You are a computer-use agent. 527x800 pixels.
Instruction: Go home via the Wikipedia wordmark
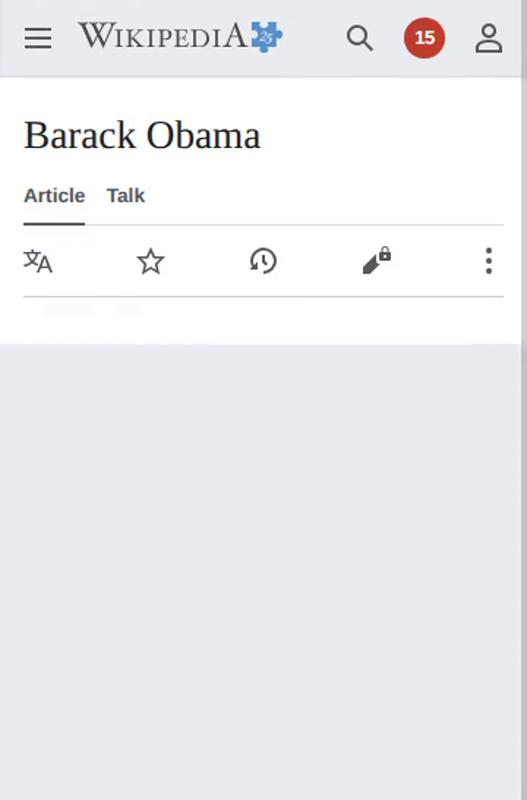click(162, 36)
